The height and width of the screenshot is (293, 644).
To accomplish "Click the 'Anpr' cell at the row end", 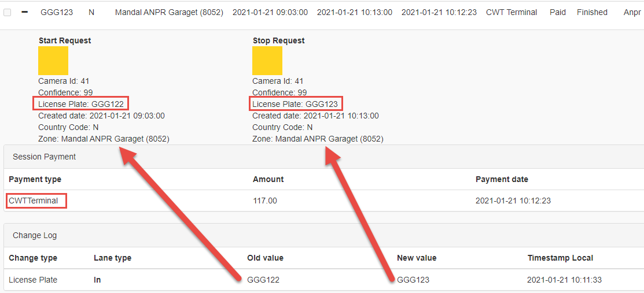I will 632,12.
